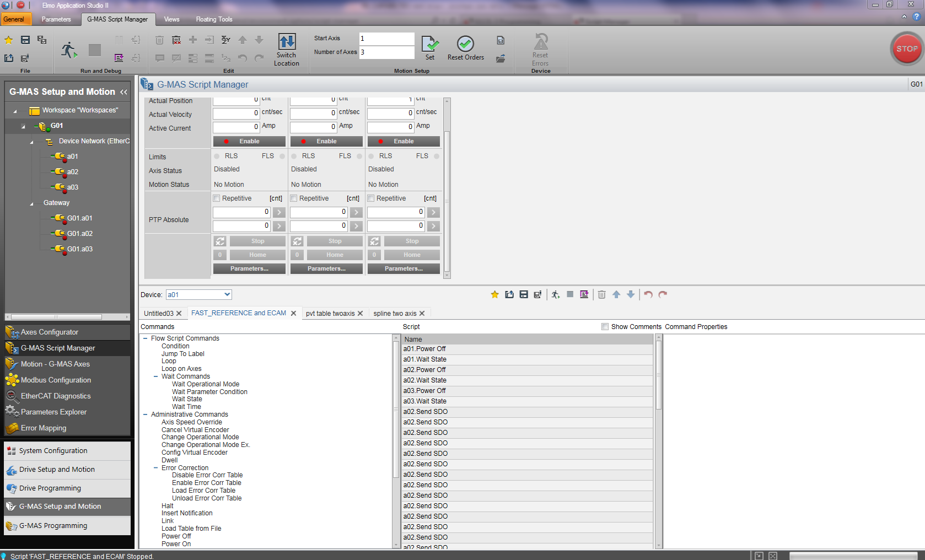Switch to the Untitled03 script tab
925x560 pixels.
[159, 313]
